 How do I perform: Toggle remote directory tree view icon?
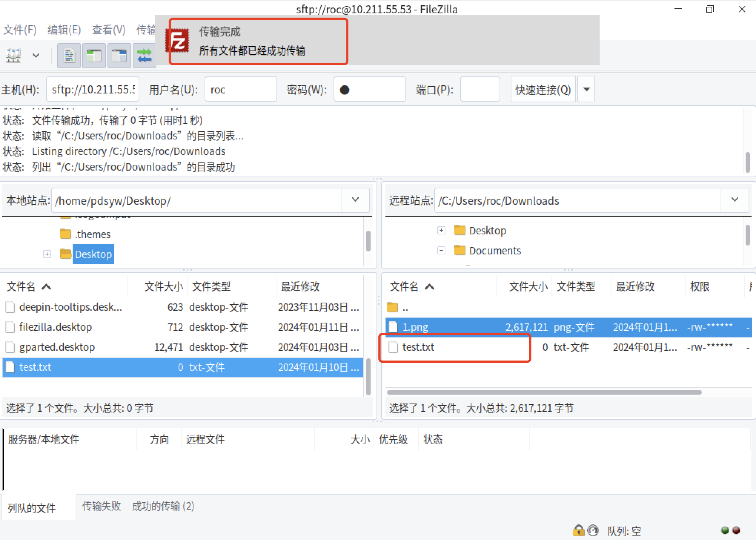pyautogui.click(x=119, y=56)
